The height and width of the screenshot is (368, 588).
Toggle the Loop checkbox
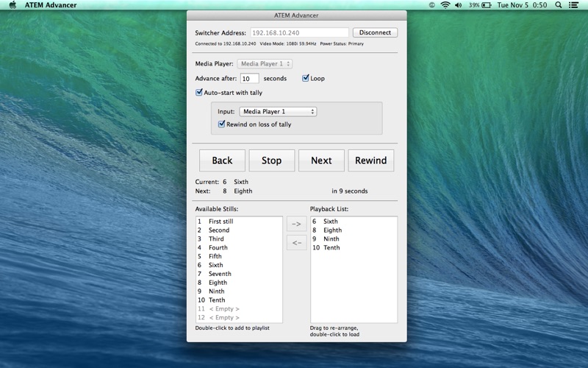[x=305, y=78]
